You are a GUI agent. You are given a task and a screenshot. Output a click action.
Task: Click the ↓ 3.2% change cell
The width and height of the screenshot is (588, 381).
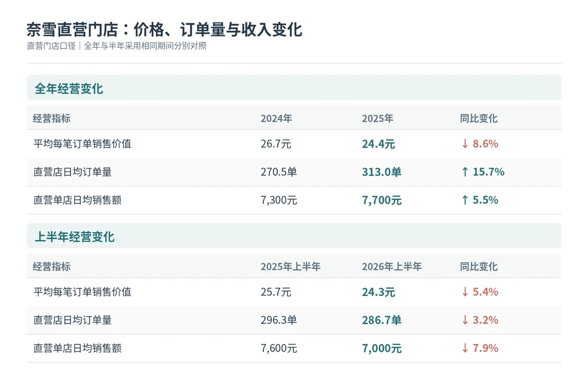pos(480,320)
